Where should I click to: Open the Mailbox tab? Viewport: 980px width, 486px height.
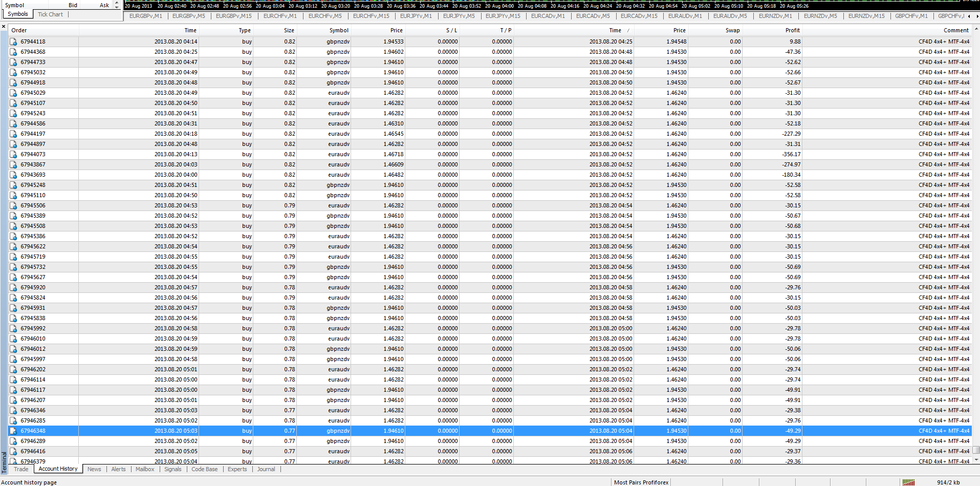[x=145, y=469]
